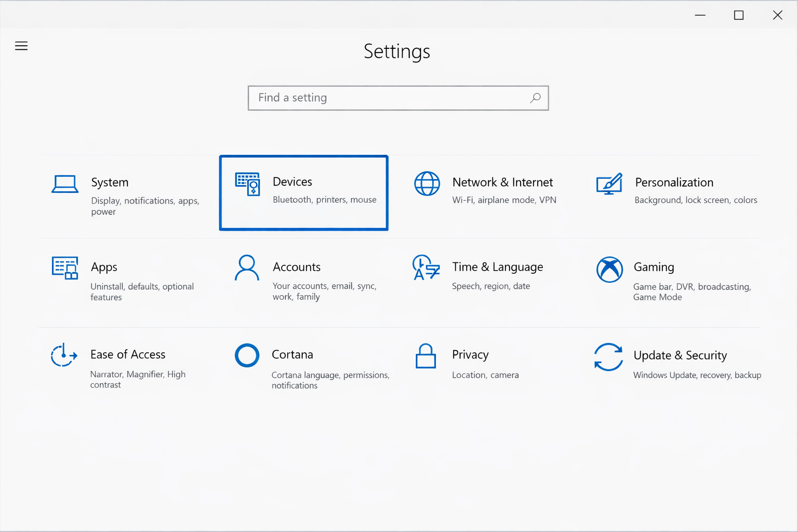
Task: Click 'Display, notifications, apps, power' description
Action: click(145, 206)
